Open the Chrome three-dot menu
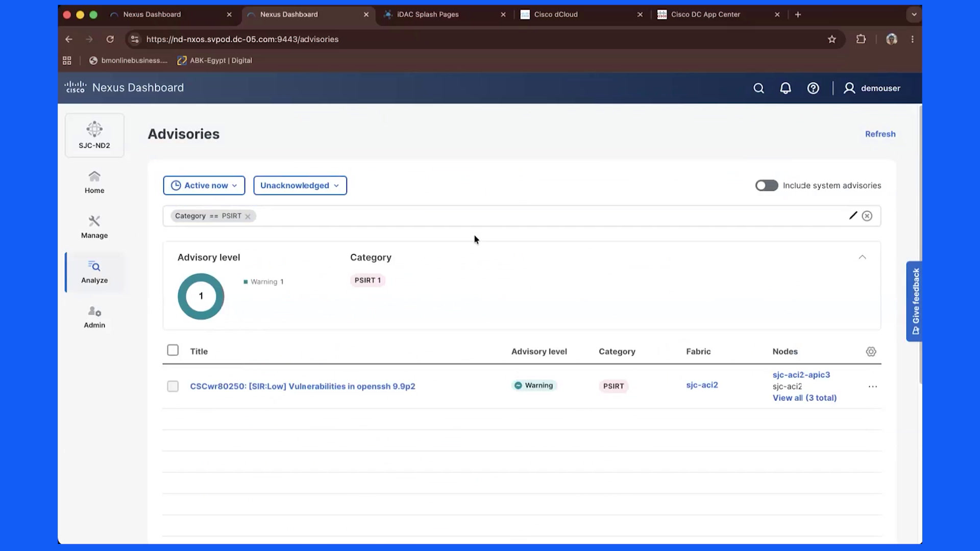The image size is (980, 551). tap(913, 39)
